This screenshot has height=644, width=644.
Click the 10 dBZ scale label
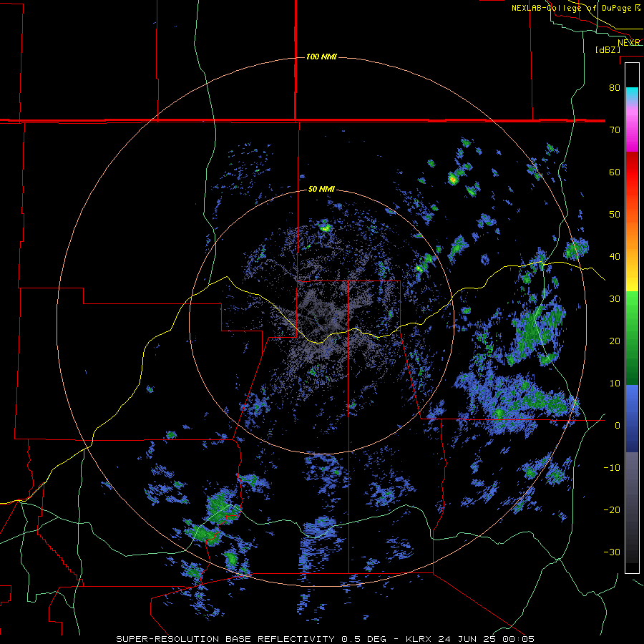[615, 384]
